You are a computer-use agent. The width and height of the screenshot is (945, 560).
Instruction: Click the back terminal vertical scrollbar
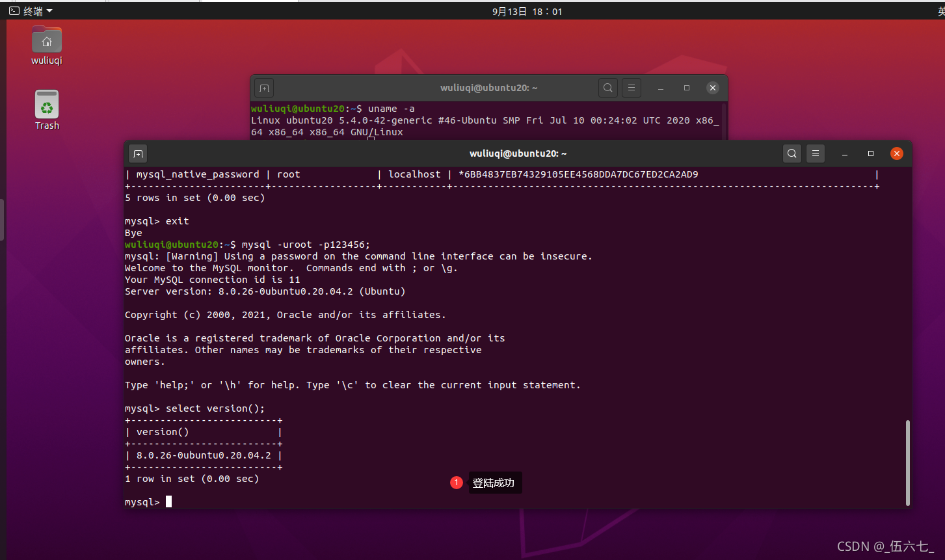[724, 120]
